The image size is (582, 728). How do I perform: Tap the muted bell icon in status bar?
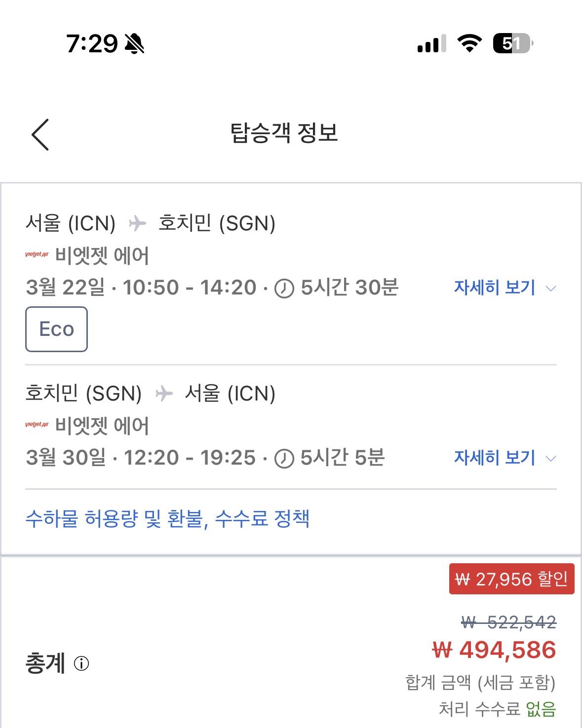pyautogui.click(x=134, y=44)
